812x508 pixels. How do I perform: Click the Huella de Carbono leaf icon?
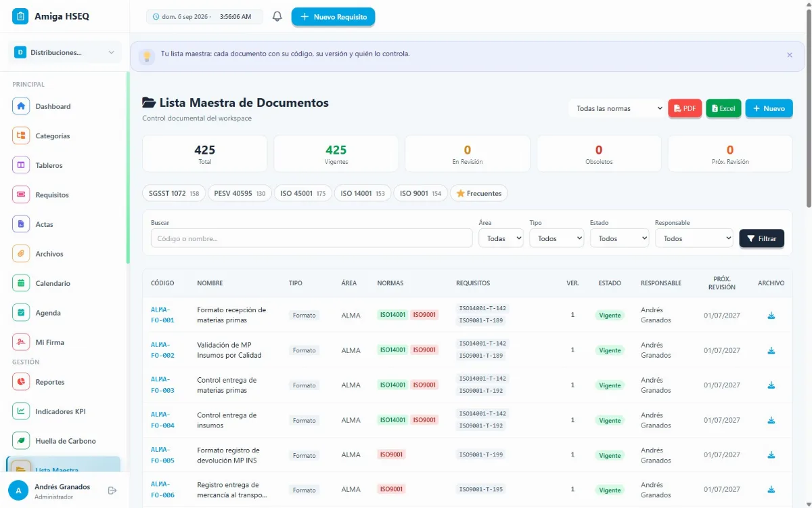[21, 441]
